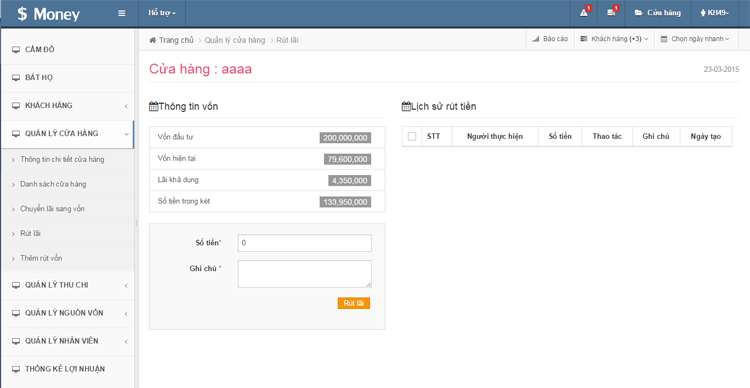750x388 pixels.
Task: Open THỐNG KÊ LỢI NHUẬN menu
Action: coord(65,369)
